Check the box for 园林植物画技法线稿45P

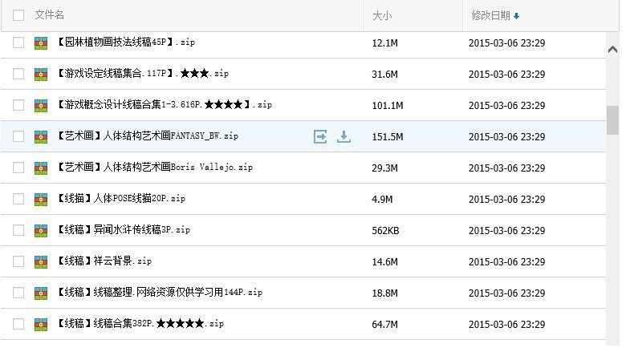18,42
